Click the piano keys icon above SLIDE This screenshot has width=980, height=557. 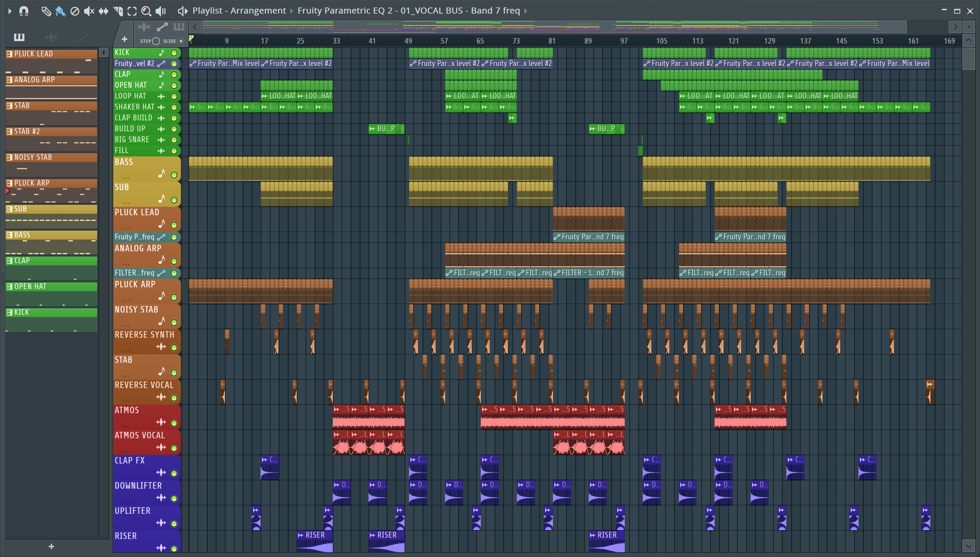pos(179,27)
